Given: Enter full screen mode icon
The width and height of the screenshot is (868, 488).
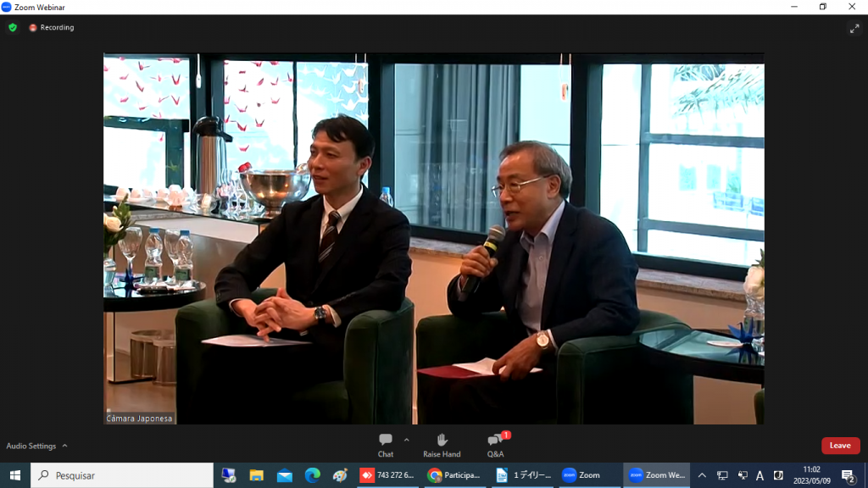Looking at the screenshot, I should (x=854, y=28).
